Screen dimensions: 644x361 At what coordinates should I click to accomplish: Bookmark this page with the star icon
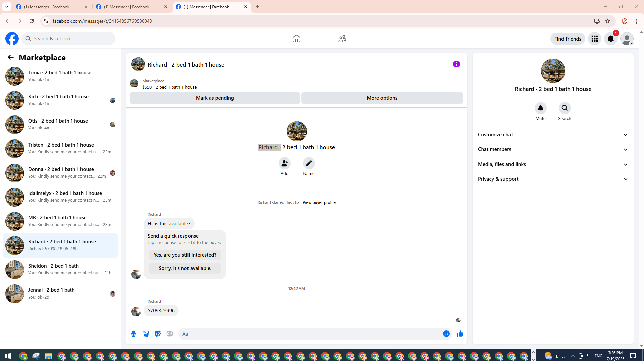point(607,21)
